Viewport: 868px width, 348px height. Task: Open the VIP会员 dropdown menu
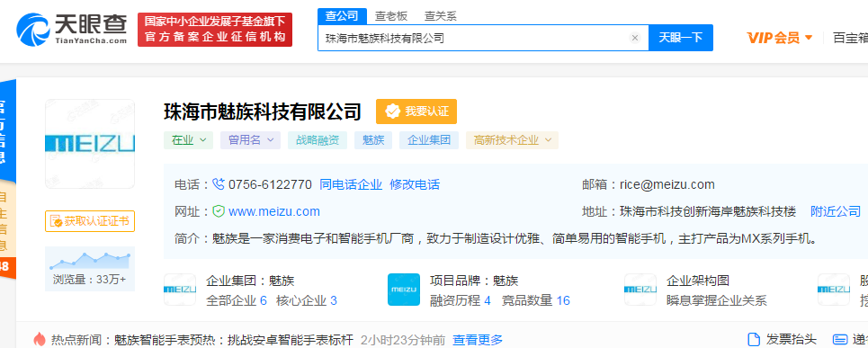pyautogui.click(x=780, y=38)
